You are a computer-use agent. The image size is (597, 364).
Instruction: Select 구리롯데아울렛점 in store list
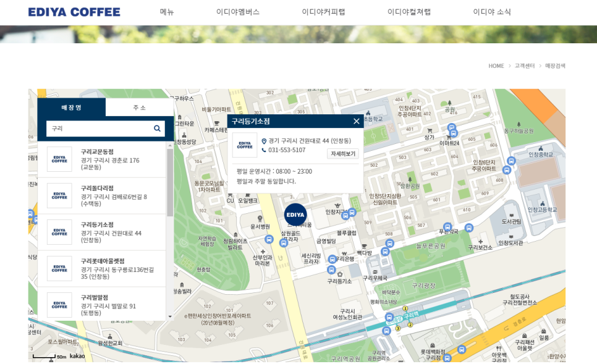(101, 269)
